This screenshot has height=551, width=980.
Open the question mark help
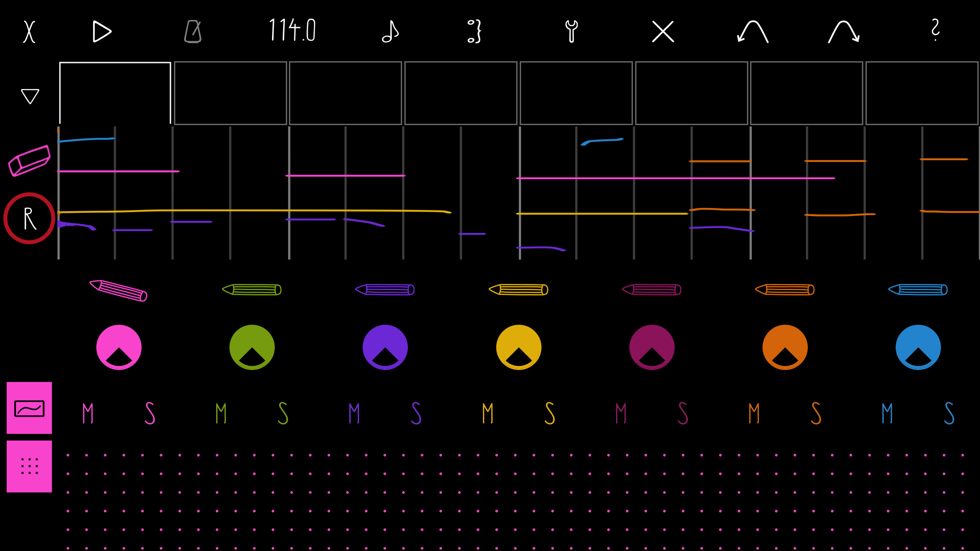(935, 30)
